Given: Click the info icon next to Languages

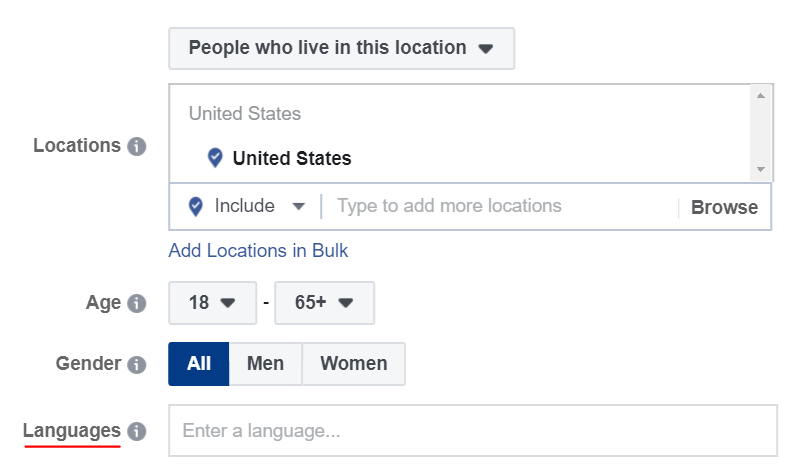Looking at the screenshot, I should pos(137,432).
